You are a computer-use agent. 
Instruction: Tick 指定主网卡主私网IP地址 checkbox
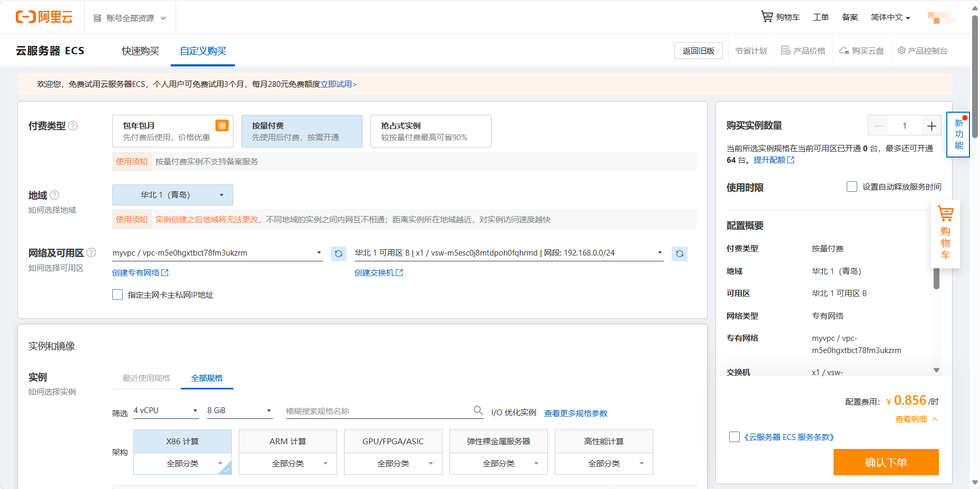pos(117,295)
